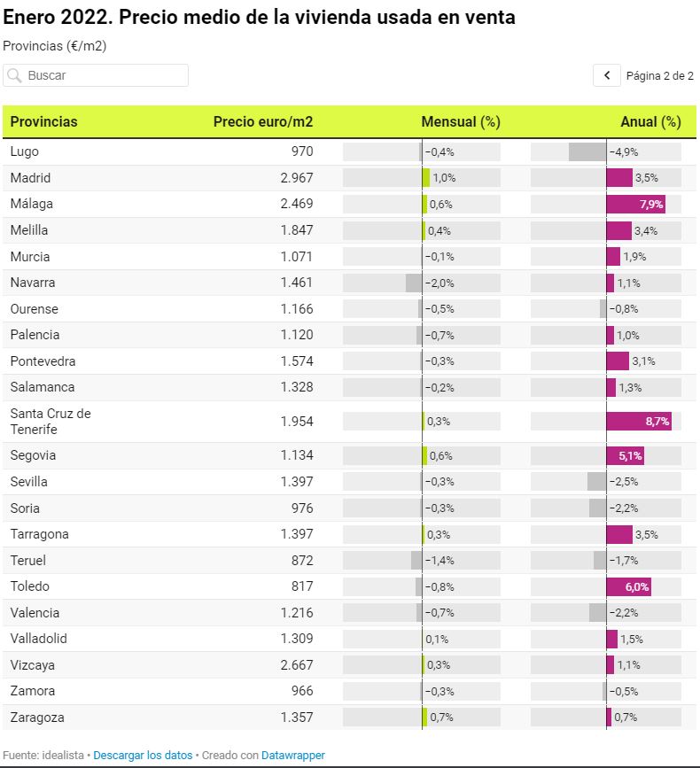Click the Toledo 6,0% annual bar
The height and width of the screenshot is (768, 700).
pos(628,586)
